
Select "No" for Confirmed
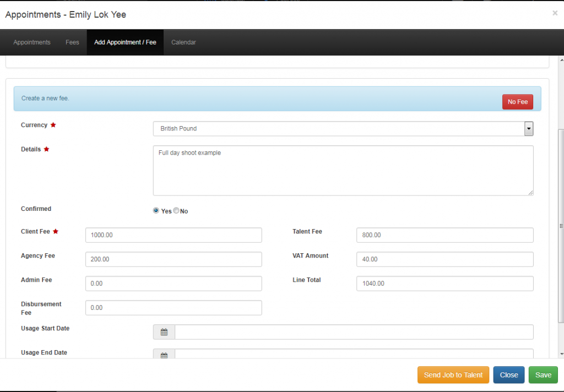[x=176, y=210]
